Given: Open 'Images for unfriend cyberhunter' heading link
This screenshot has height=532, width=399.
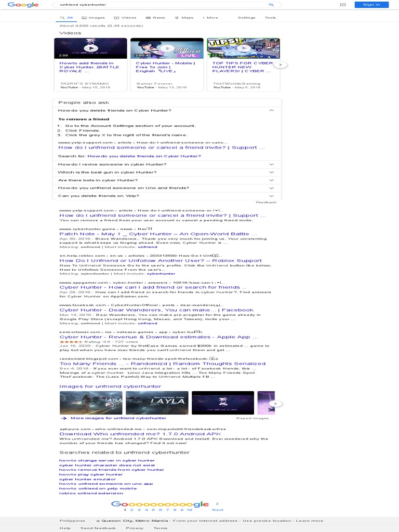Looking at the screenshot, I should pos(110,387).
